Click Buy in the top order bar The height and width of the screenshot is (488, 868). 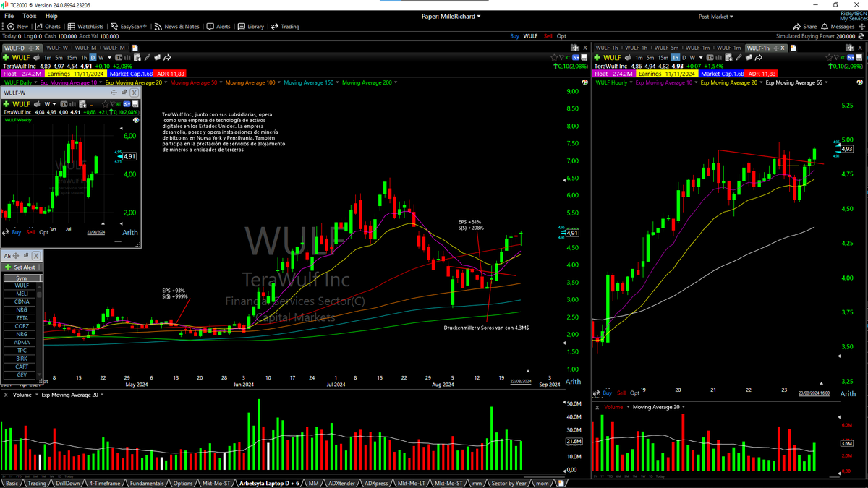click(514, 35)
